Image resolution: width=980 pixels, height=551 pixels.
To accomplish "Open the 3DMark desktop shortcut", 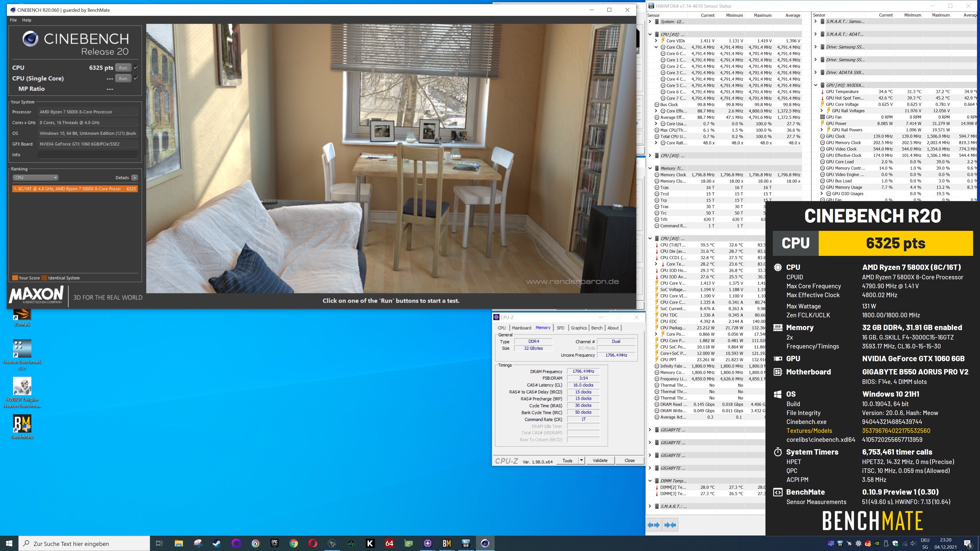I will [x=22, y=318].
